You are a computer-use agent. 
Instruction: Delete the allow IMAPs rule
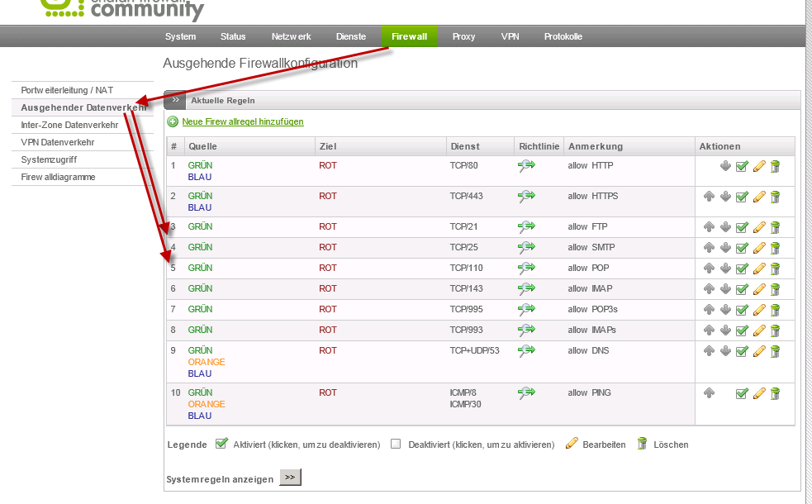pyautogui.click(x=775, y=331)
